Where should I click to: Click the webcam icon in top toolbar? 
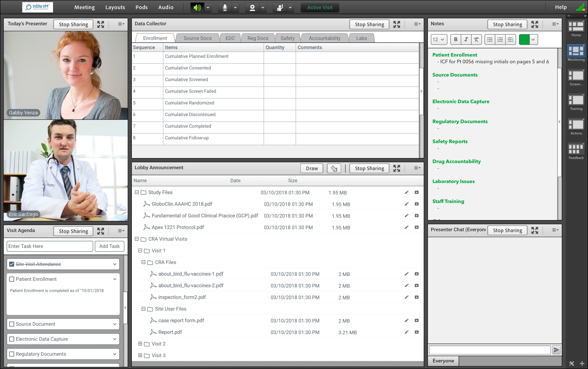click(x=252, y=7)
